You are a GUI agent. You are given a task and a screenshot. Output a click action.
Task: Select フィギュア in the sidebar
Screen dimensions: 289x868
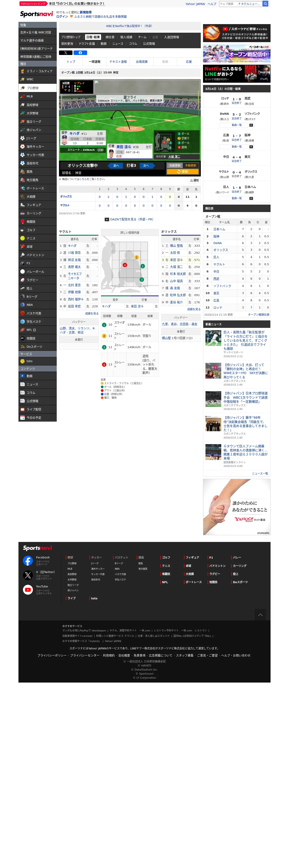[37, 205]
